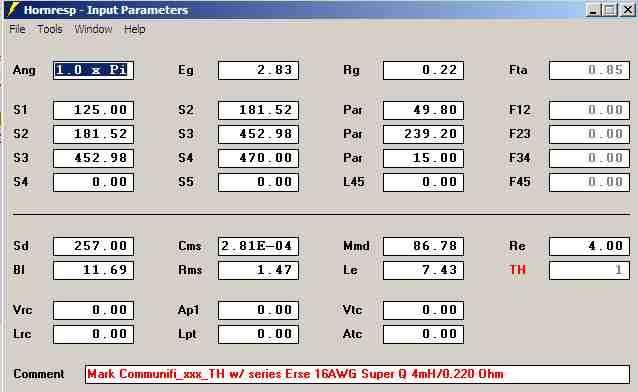The width and height of the screenshot is (638, 392).
Task: Click the greyed F34 field
Action: [x=589, y=158]
